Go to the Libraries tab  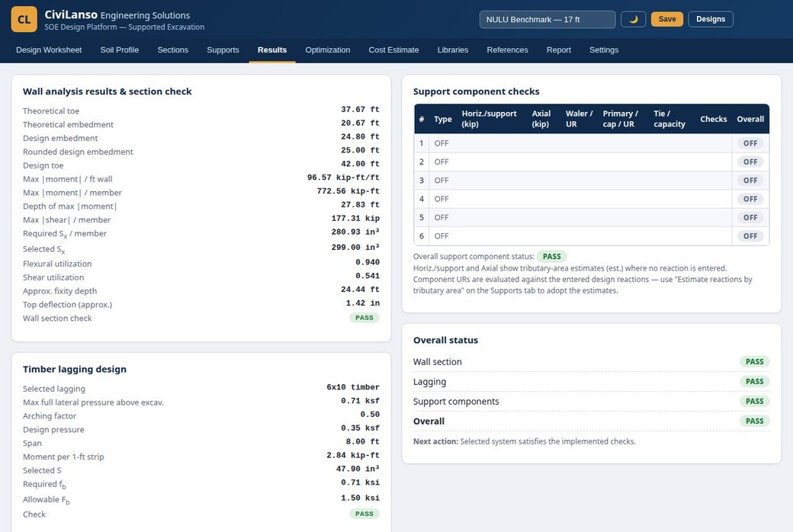(x=453, y=50)
